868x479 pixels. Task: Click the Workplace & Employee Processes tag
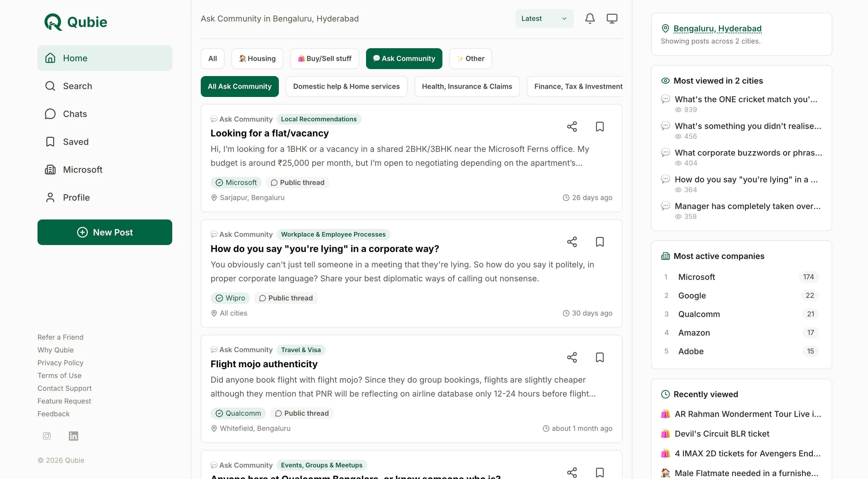point(333,235)
